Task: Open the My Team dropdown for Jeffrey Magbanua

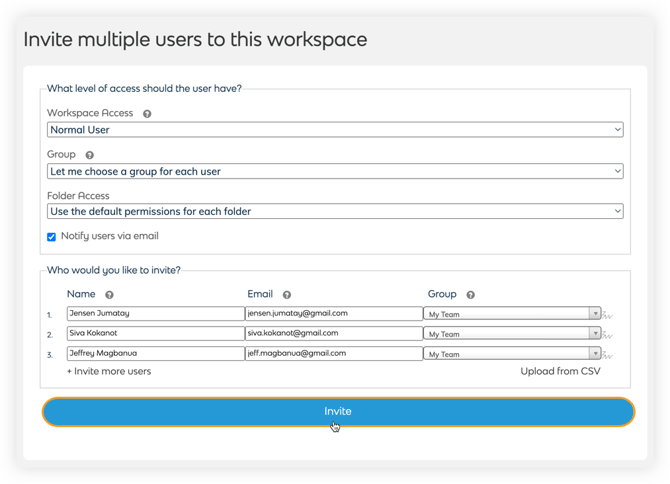Action: 512,354
